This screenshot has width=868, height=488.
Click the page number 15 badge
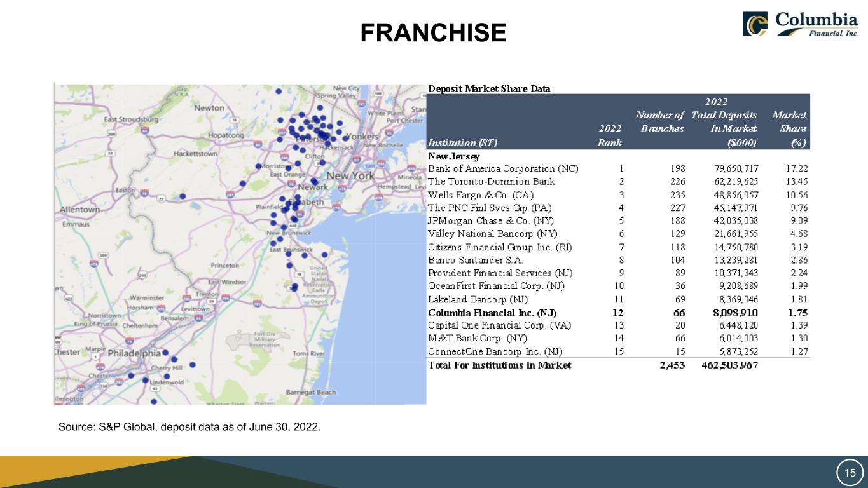pos(850,472)
